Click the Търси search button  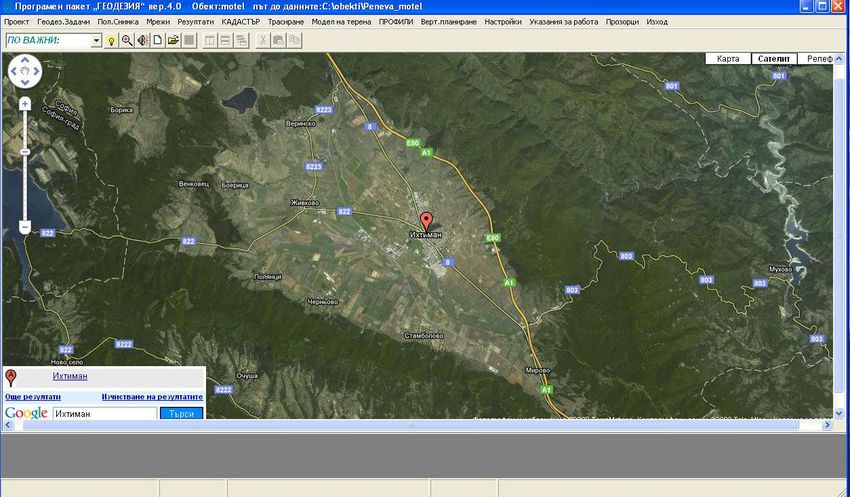[x=182, y=414]
